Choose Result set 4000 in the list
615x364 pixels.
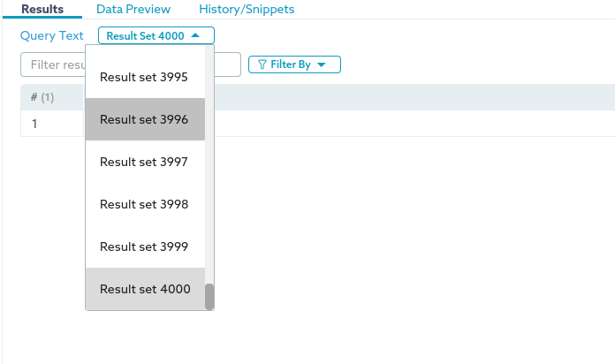point(144,289)
